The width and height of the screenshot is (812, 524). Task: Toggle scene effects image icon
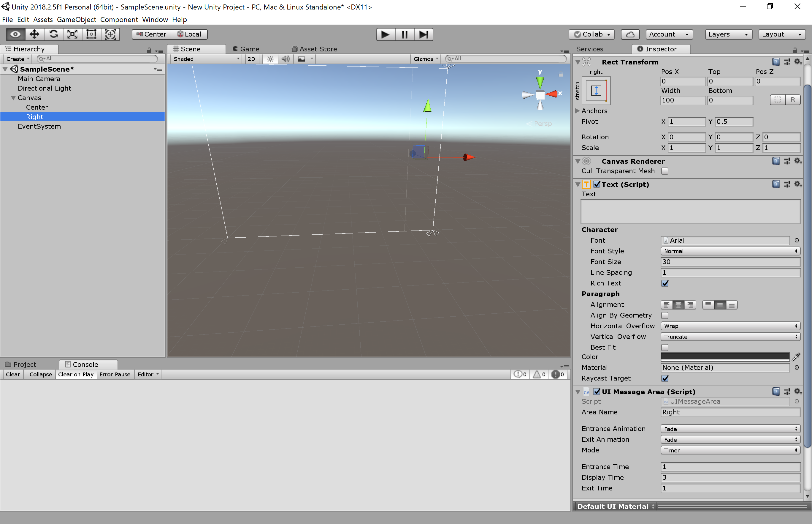302,59
